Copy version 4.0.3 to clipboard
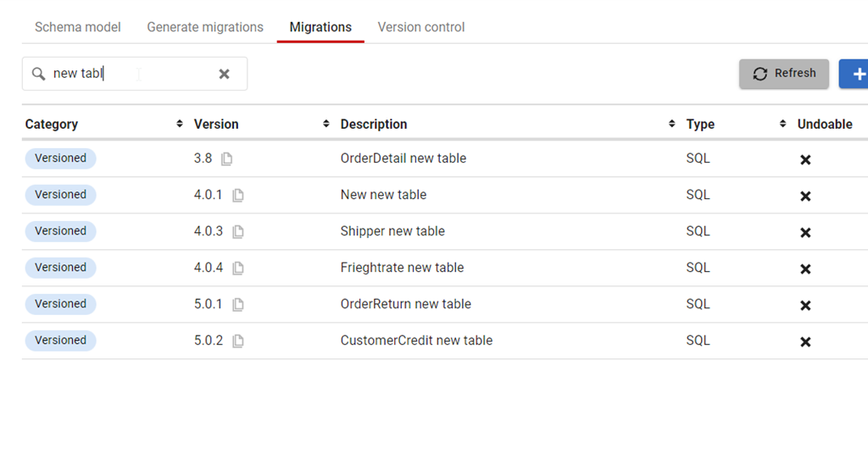 coord(238,232)
